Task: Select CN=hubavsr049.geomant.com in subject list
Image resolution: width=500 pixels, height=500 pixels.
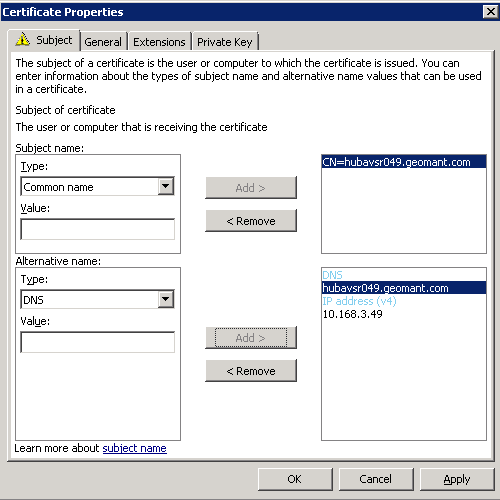Action: (x=404, y=162)
